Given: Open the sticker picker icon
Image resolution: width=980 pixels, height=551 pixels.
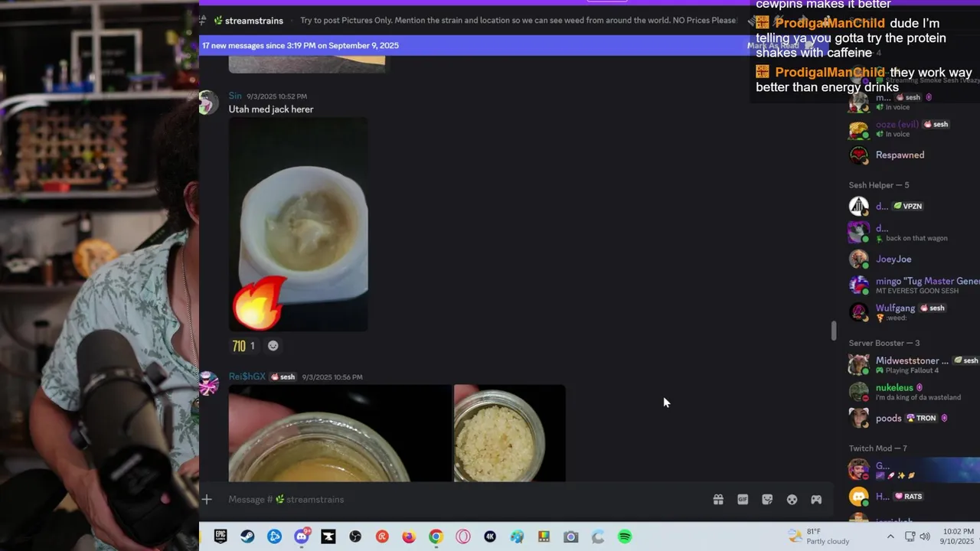Looking at the screenshot, I should click(767, 500).
